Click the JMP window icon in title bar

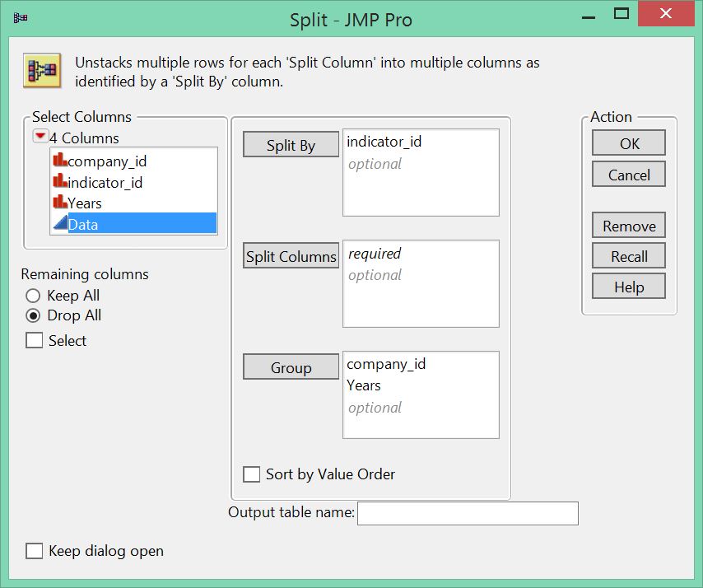point(21,18)
